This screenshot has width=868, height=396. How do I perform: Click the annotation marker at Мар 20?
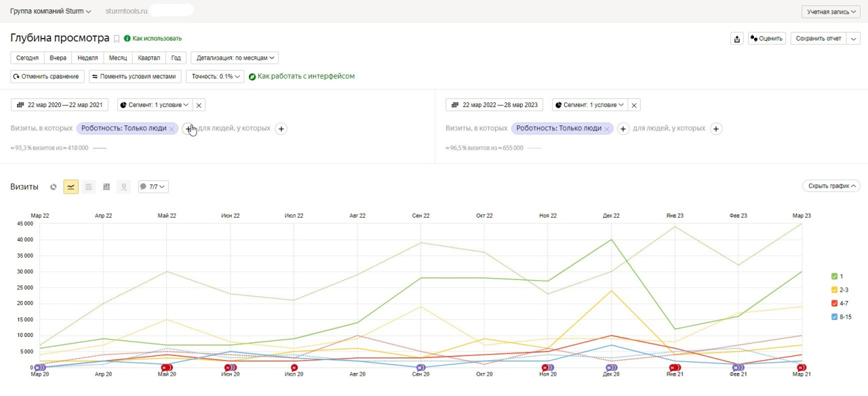[x=40, y=368]
